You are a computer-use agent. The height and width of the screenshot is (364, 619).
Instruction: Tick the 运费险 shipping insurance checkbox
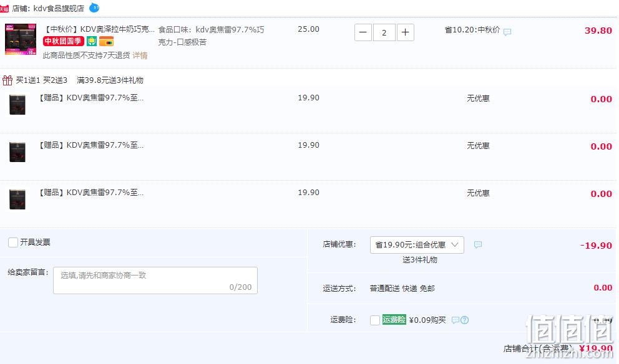374,320
